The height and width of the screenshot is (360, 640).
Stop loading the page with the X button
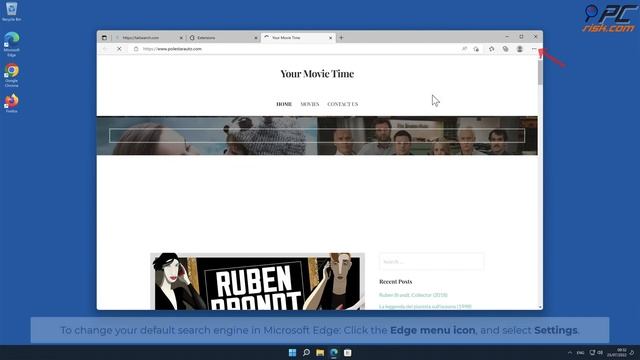[119, 49]
